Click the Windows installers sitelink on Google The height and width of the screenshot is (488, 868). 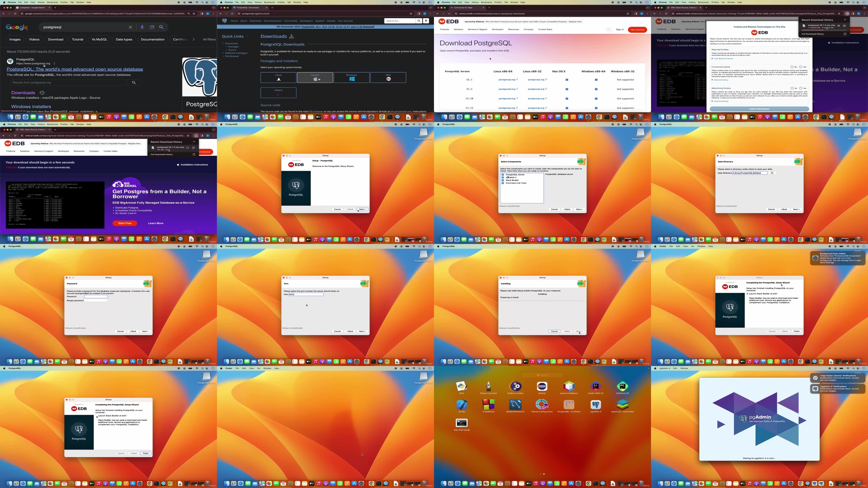(x=31, y=107)
